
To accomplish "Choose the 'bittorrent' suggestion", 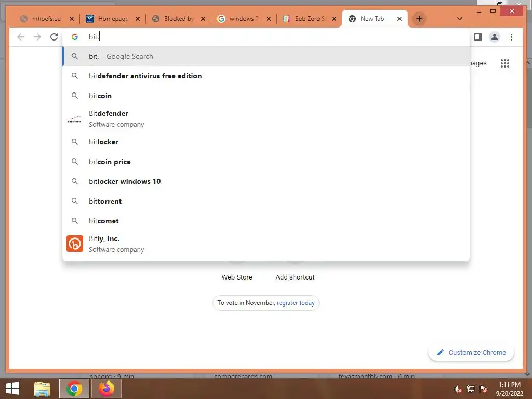I will click(x=266, y=201).
